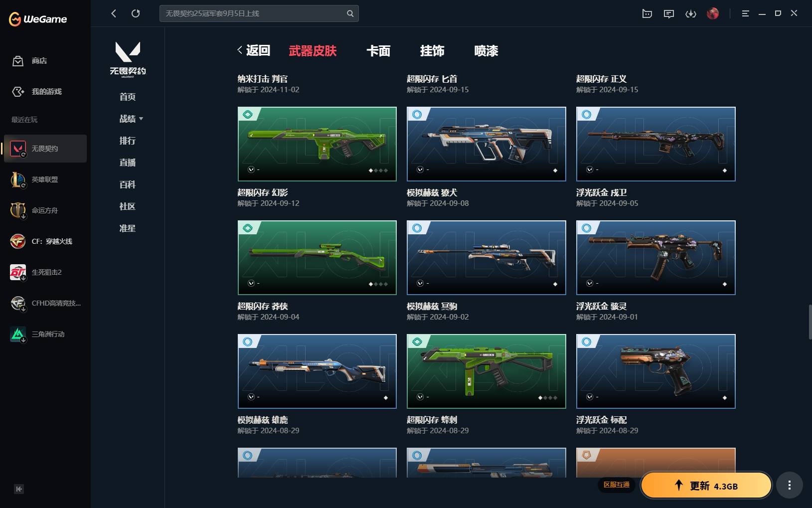Select CF: 穿越火线 in recent games
The height and width of the screenshot is (508, 812).
coord(45,241)
